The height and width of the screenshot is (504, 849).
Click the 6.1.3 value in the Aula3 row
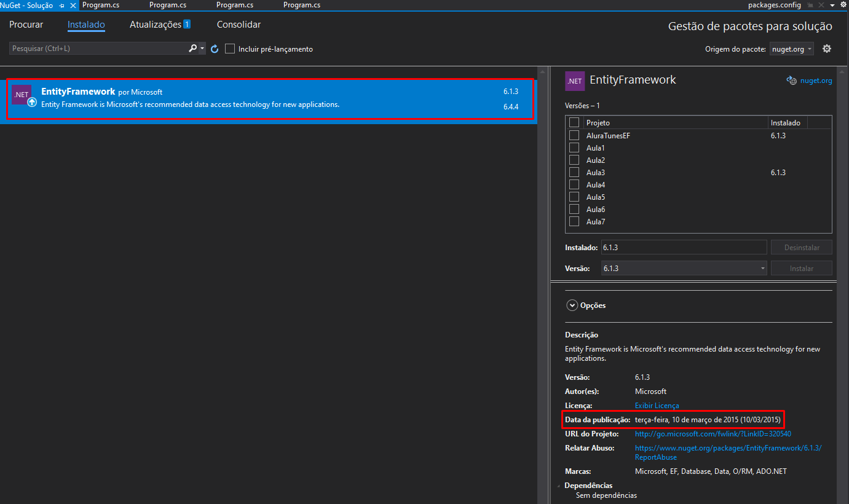point(778,172)
